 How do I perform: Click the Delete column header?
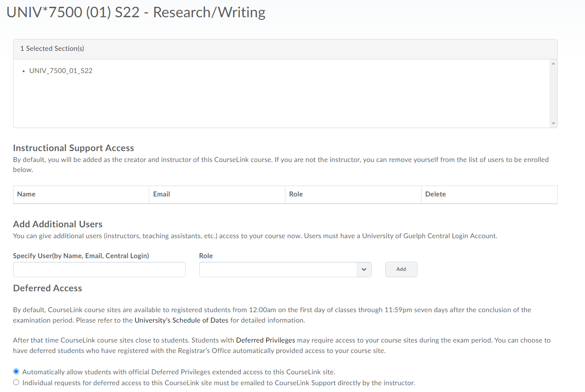click(489, 194)
